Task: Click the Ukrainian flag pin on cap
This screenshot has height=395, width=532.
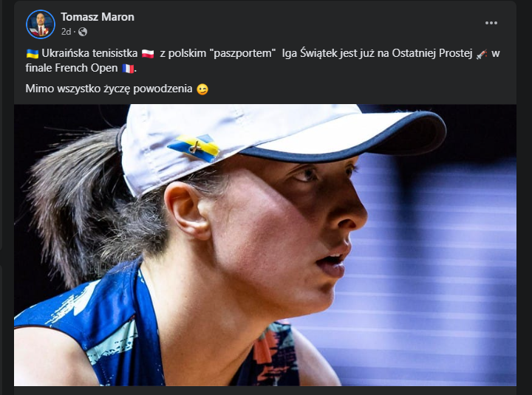Action: coord(194,148)
